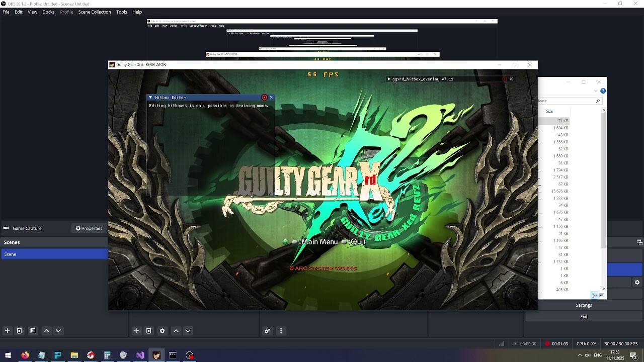Sort files by Size column header

pyautogui.click(x=549, y=111)
